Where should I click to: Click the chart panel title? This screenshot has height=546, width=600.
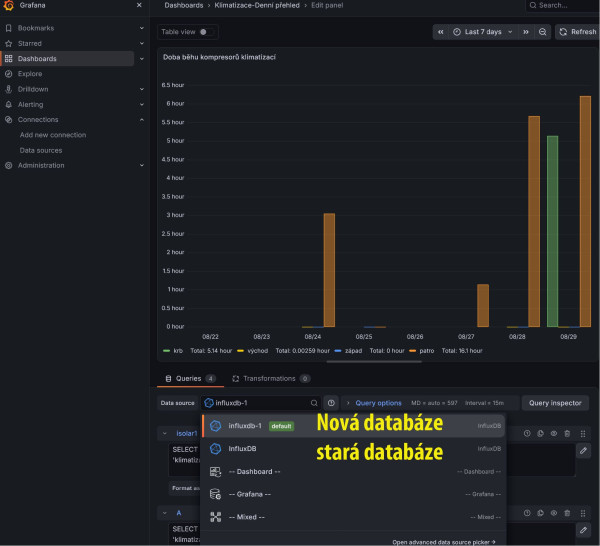point(219,57)
